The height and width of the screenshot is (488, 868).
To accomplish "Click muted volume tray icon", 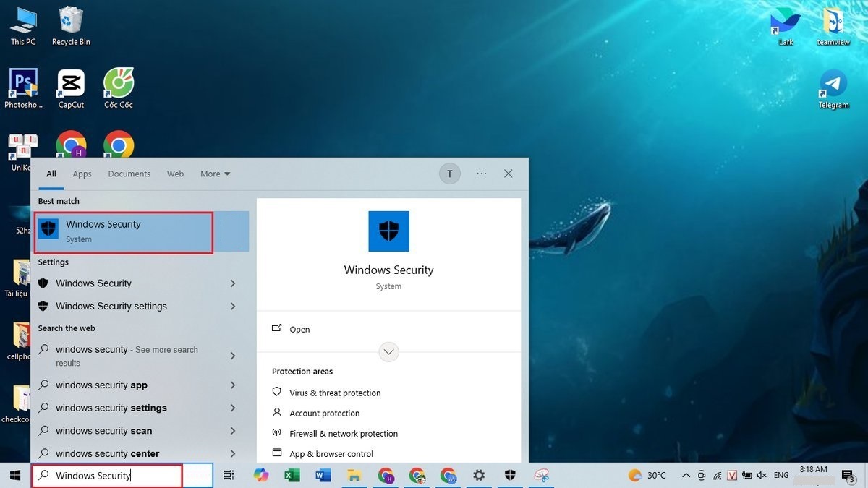I will coord(762,475).
